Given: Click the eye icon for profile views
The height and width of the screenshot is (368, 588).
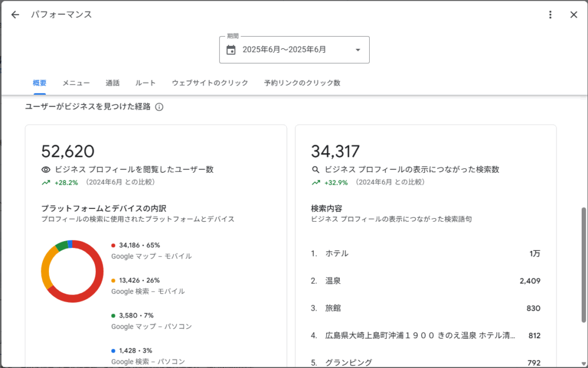Looking at the screenshot, I should pyautogui.click(x=46, y=170).
